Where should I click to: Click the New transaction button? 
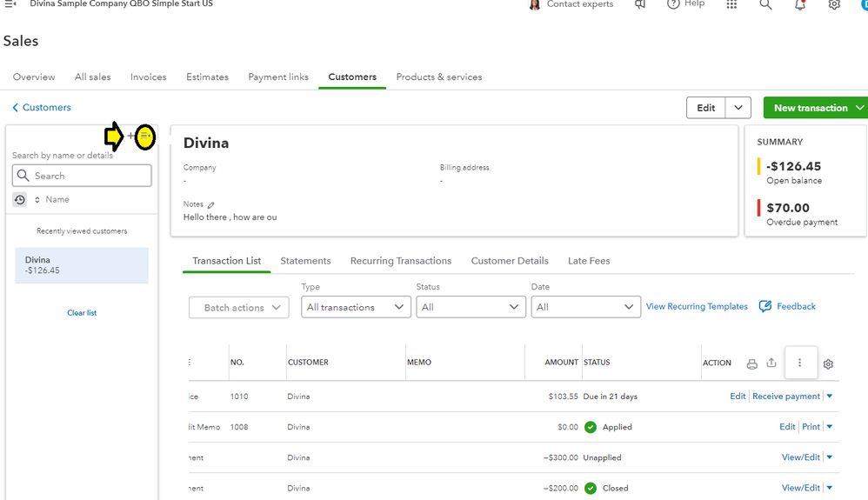[x=811, y=108]
